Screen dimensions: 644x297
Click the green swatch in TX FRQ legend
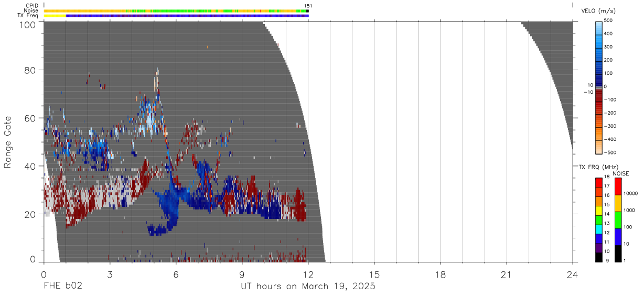pyautogui.click(x=599, y=220)
